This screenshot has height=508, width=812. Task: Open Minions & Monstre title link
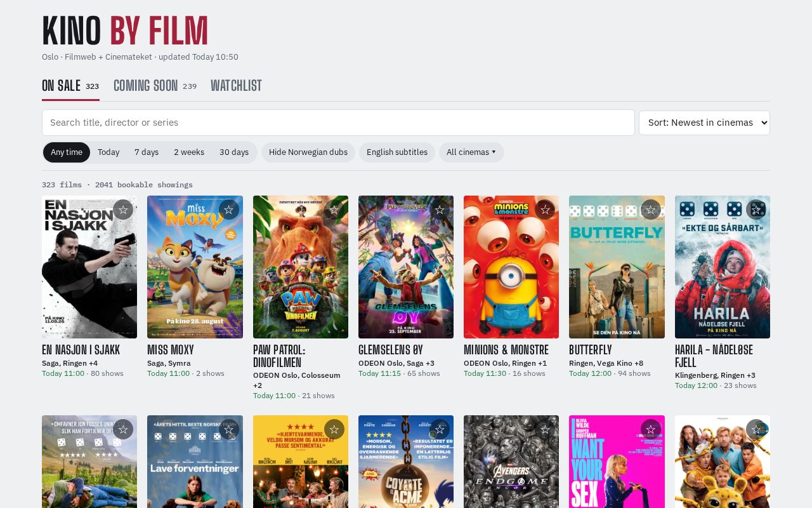[x=506, y=350]
